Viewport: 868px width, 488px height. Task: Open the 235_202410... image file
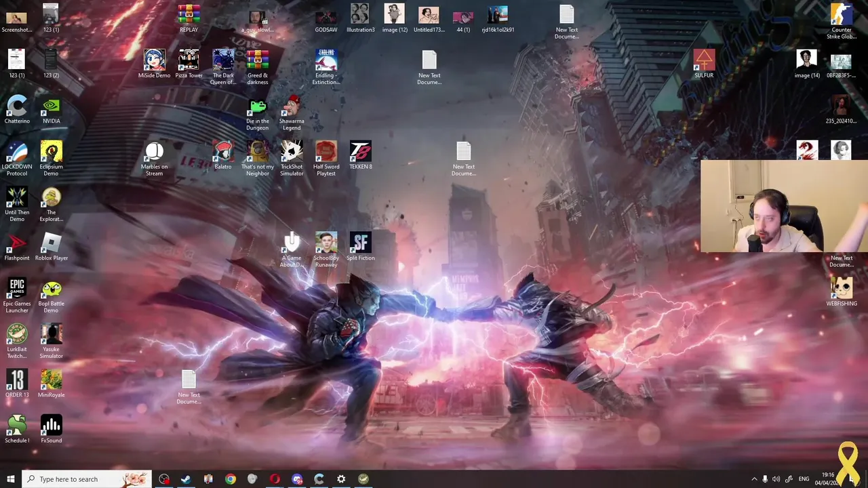click(842, 110)
